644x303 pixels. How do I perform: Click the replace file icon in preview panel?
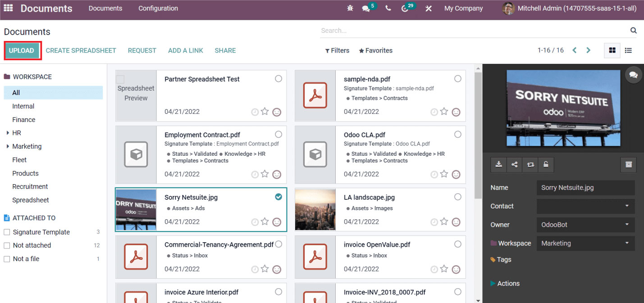tap(530, 165)
